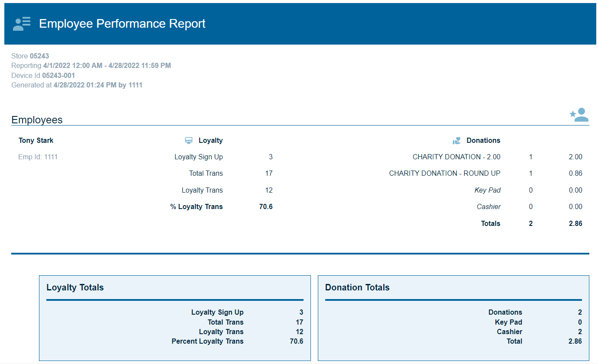Click the employee report icon in header
598x364 pixels.
coord(22,24)
